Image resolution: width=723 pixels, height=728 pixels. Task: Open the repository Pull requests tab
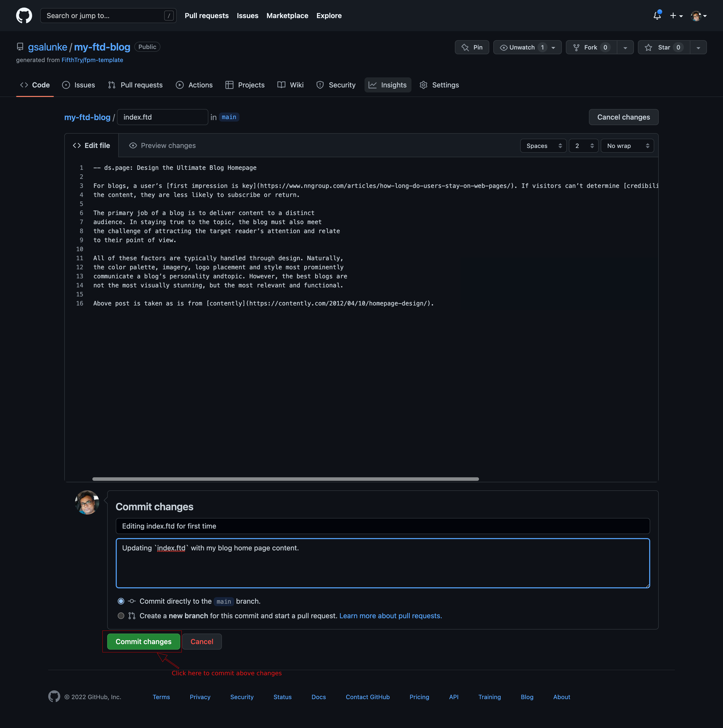coord(135,85)
